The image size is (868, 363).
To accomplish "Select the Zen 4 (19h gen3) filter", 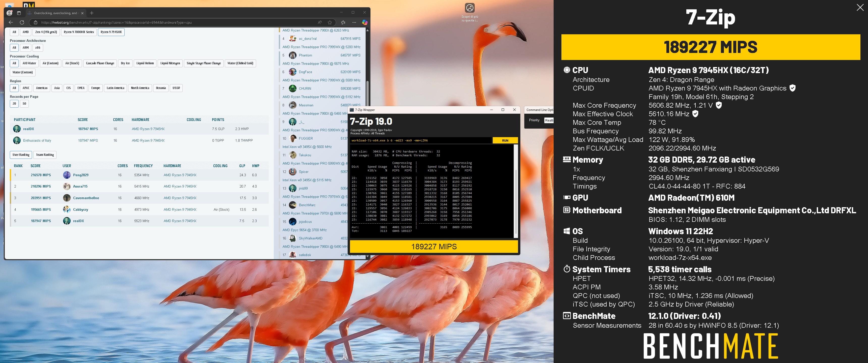I will (46, 32).
